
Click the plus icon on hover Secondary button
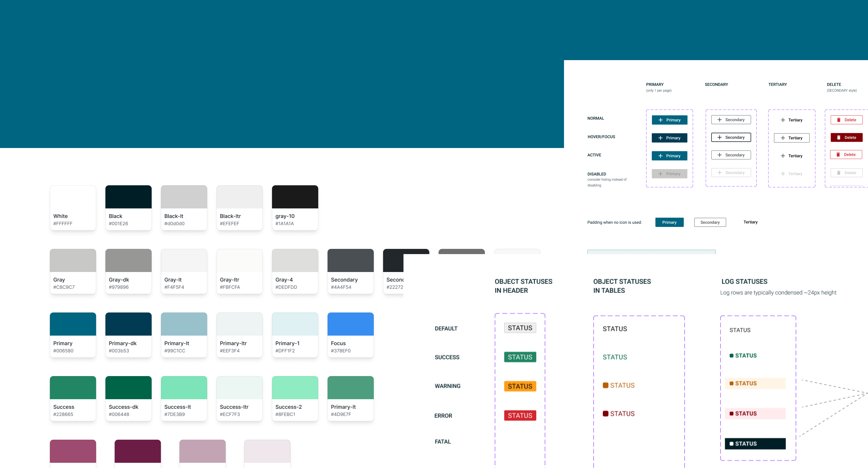click(719, 137)
